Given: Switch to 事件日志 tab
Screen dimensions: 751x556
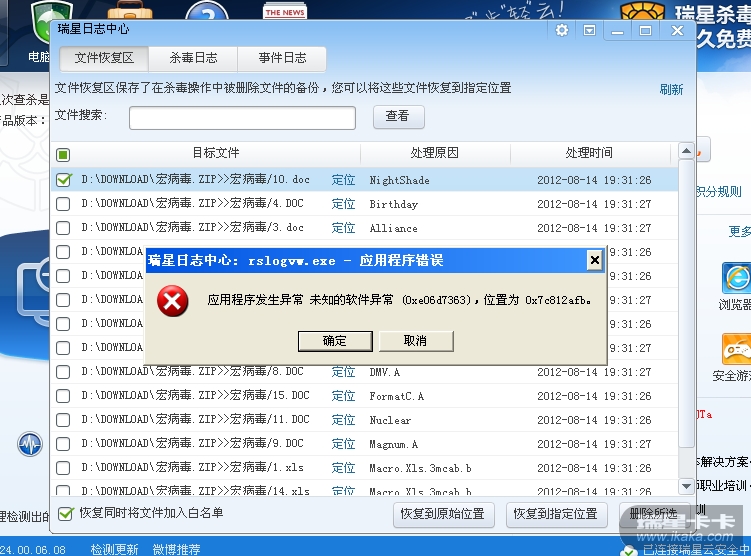Looking at the screenshot, I should click(x=282, y=58).
